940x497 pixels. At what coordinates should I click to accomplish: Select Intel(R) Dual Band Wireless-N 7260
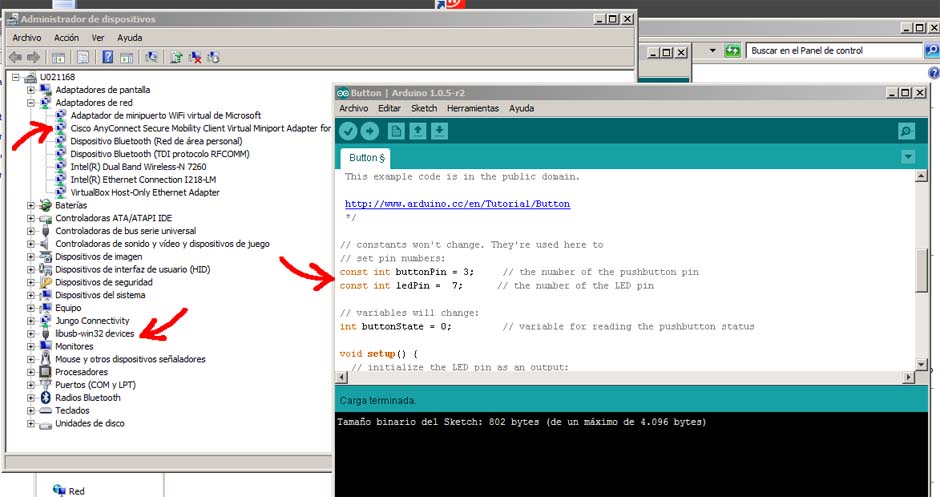tap(138, 167)
